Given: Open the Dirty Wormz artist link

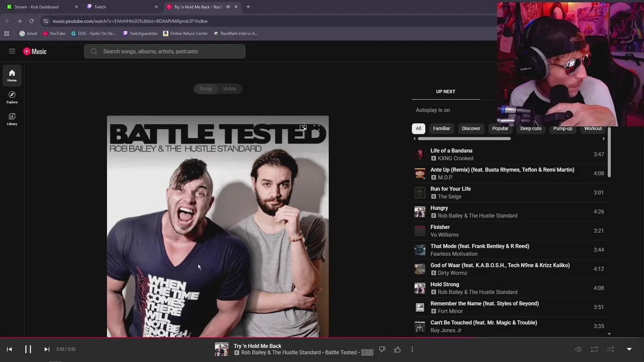Looking at the screenshot, I should [x=452, y=273].
